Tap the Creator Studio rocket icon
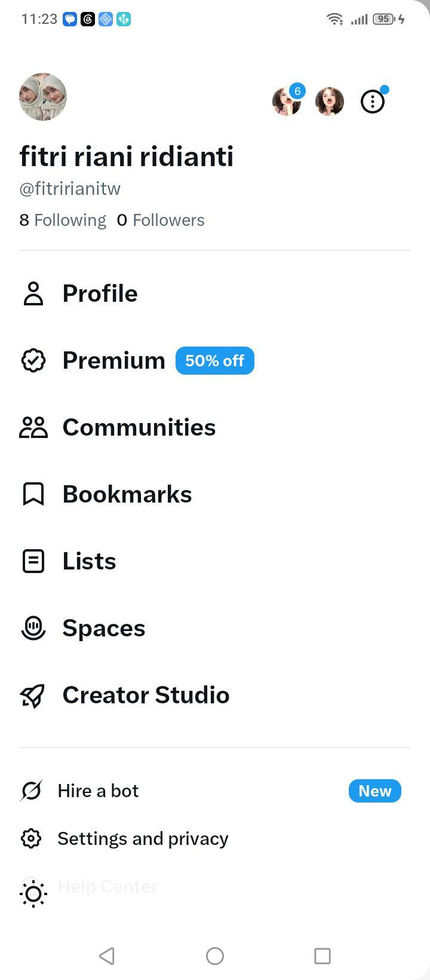Image resolution: width=430 pixels, height=980 pixels. [x=33, y=696]
